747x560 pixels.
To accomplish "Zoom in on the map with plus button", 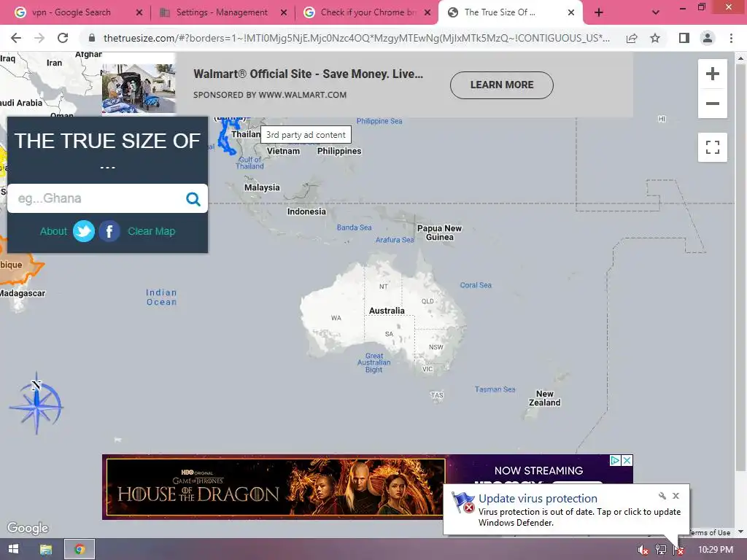I will click(x=712, y=74).
